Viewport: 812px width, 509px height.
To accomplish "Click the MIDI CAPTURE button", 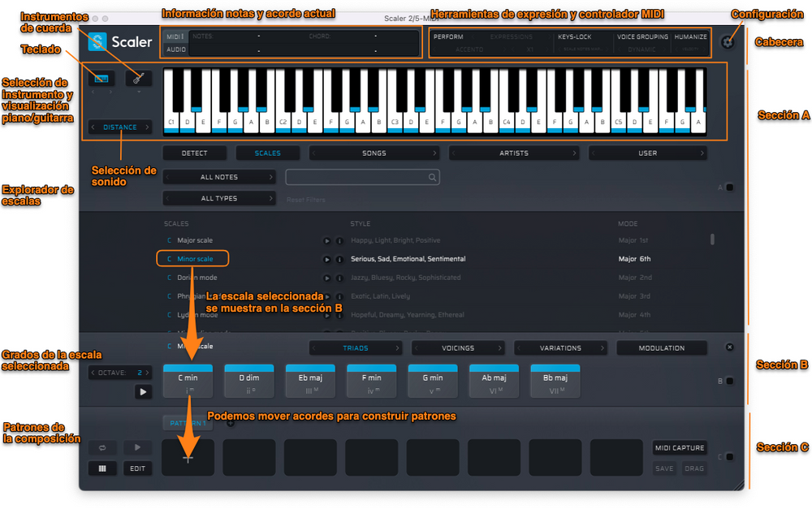I will coord(680,447).
